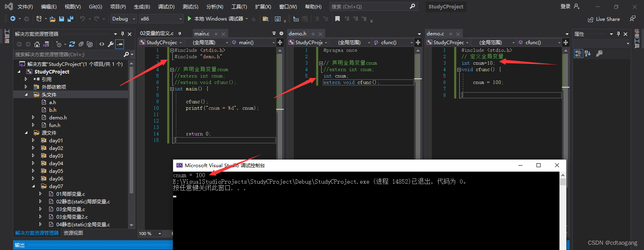644x250 pixels.
Task: Click the feedback icon at top right
Action: [633, 19]
